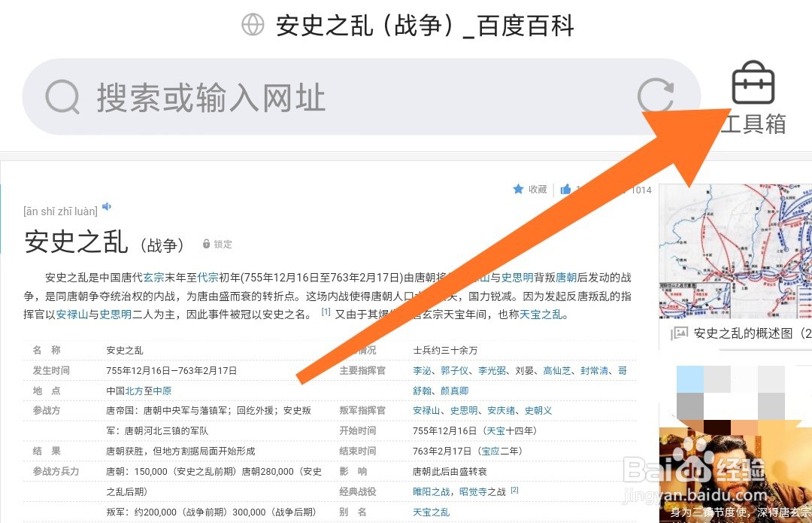
Task: Open the 封常清 commander link
Action: pyautogui.click(x=595, y=370)
